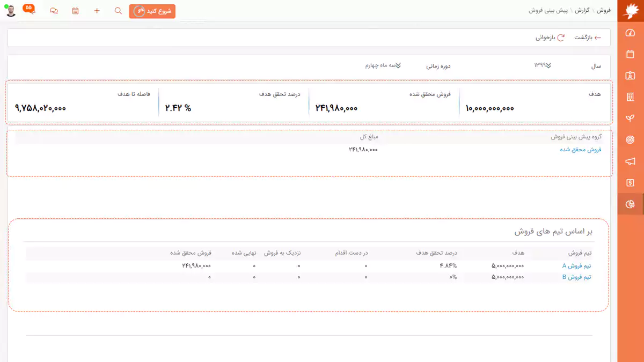The height and width of the screenshot is (362, 644).
Task: Open the pie chart reports sidebar icon
Action: (x=631, y=204)
